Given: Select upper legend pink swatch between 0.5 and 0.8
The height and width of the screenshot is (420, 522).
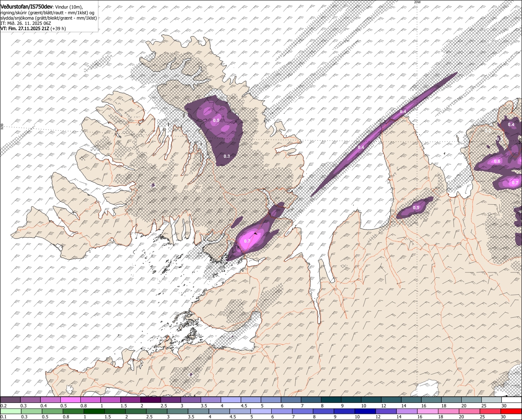Looking at the screenshot, I should (x=70, y=400).
